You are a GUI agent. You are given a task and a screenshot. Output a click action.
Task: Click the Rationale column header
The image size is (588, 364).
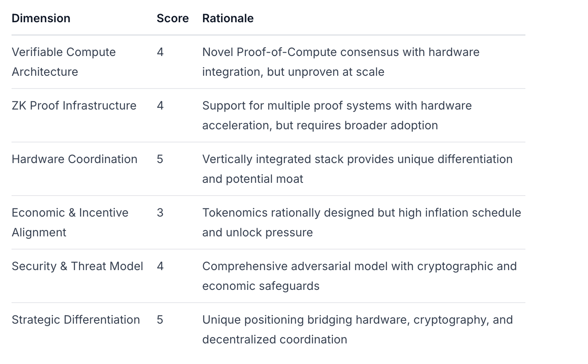click(228, 18)
